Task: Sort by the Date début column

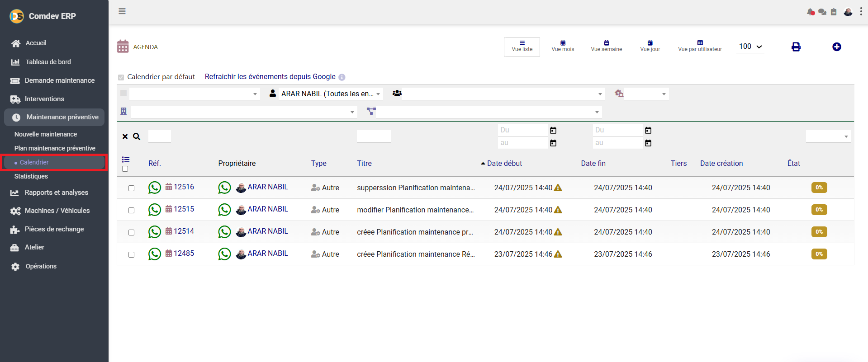Action: 504,164
